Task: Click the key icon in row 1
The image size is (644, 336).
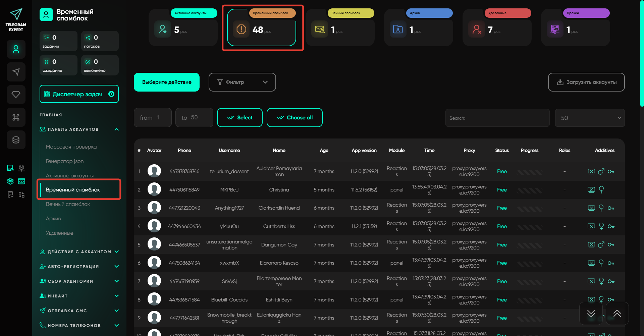Action: coord(611,172)
